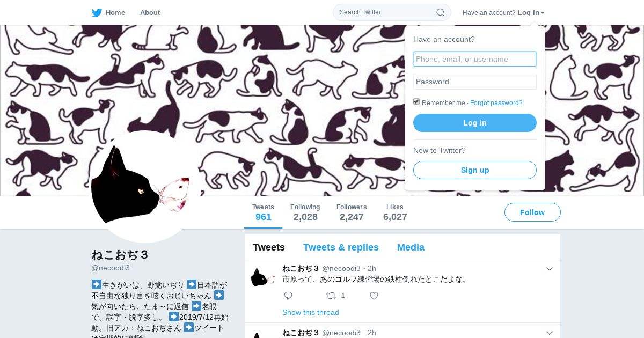View the Followers count list
This screenshot has height=338, width=644.
point(352,212)
